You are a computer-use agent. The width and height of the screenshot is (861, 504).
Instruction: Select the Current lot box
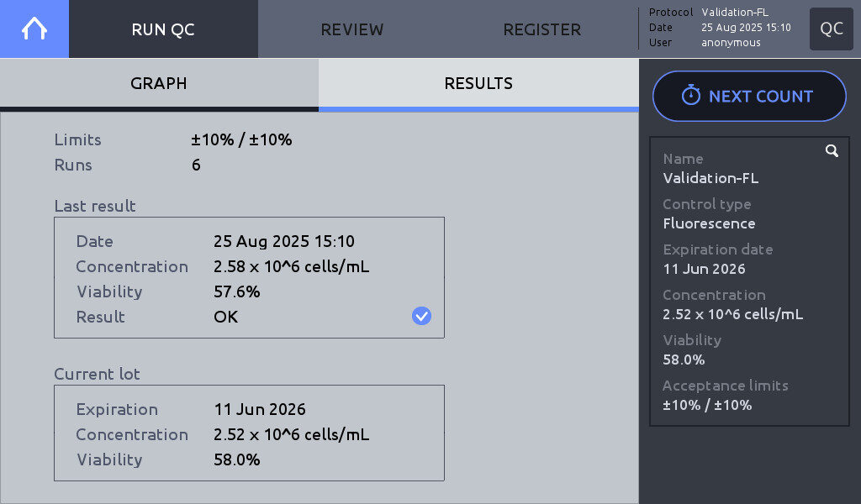249,433
